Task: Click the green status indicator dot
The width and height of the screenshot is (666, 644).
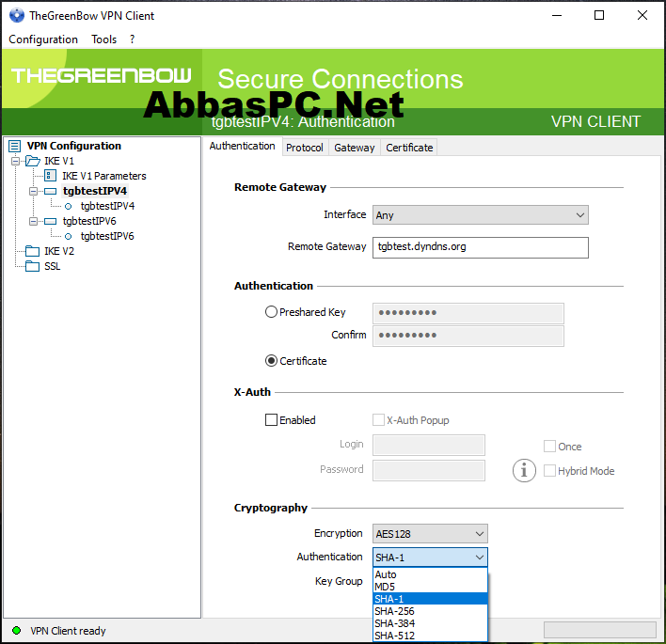Action: coord(17,631)
